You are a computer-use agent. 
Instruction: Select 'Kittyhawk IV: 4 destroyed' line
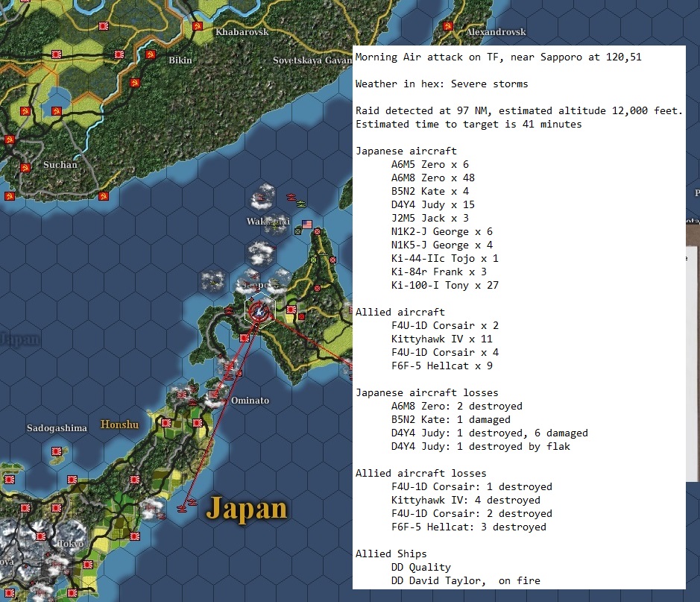click(x=466, y=500)
